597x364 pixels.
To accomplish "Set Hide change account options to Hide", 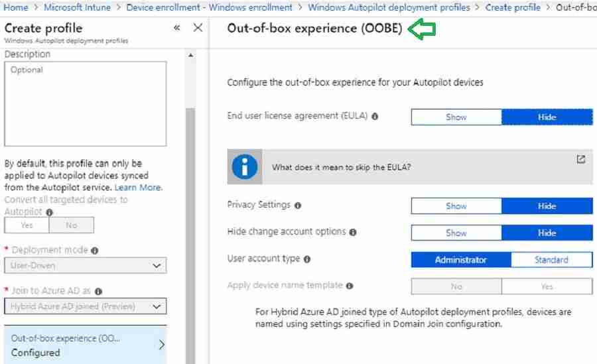I will click(547, 233).
